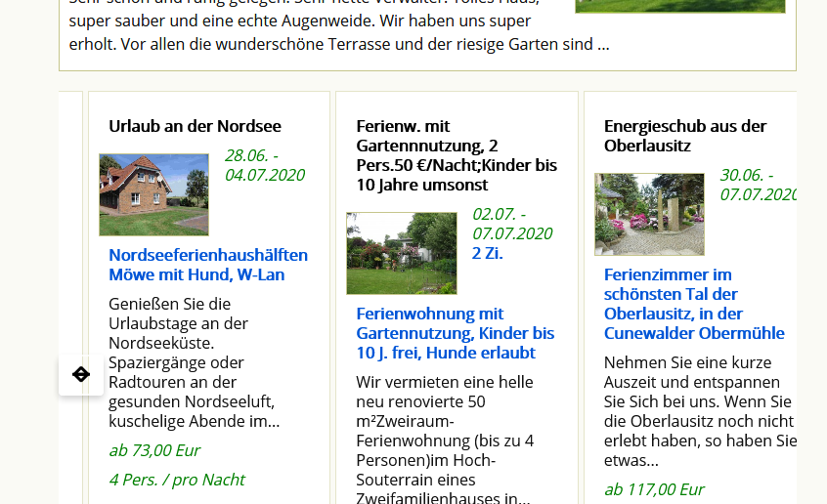Click the '4 Pers. / pro Nacht' text
Image resolution: width=827 pixels, height=504 pixels.
click(x=177, y=480)
